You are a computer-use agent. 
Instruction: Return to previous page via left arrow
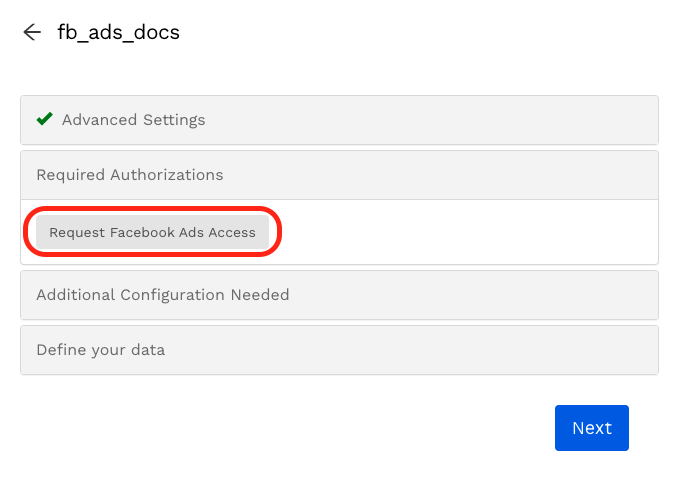click(x=32, y=32)
